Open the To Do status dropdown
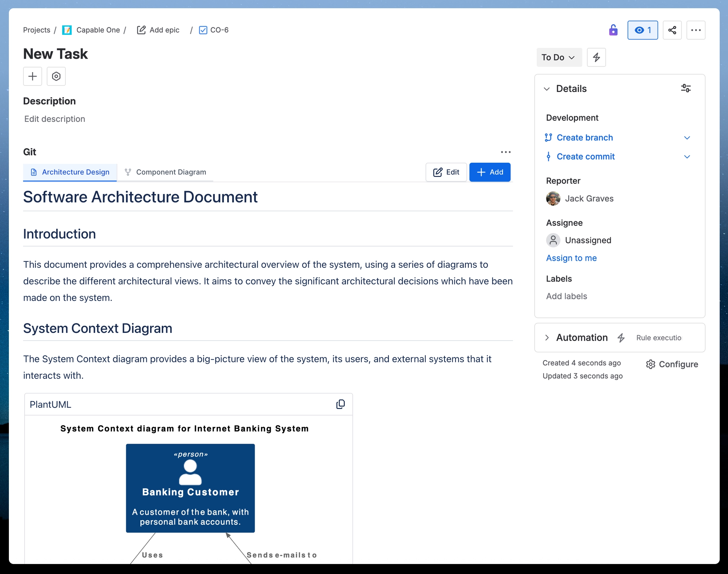The height and width of the screenshot is (574, 728). coord(559,57)
